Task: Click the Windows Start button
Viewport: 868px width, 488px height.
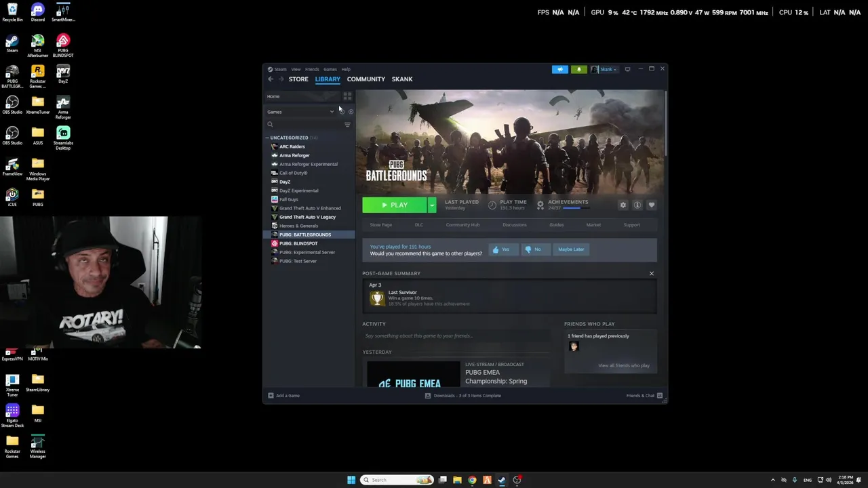Action: pyautogui.click(x=351, y=480)
